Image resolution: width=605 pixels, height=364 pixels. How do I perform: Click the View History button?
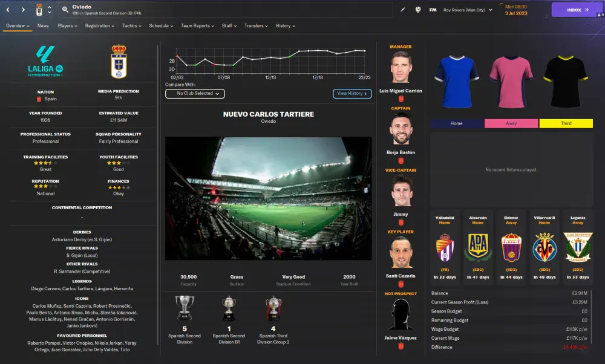pyautogui.click(x=352, y=94)
